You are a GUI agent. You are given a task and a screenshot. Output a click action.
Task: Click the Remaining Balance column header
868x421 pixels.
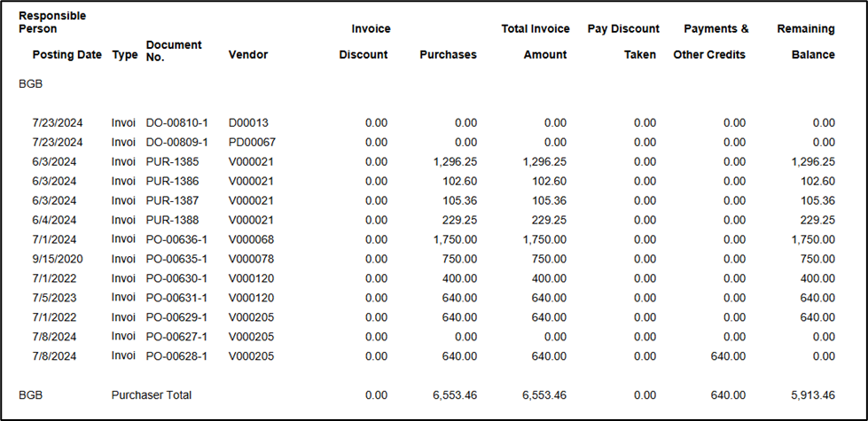coord(806,42)
